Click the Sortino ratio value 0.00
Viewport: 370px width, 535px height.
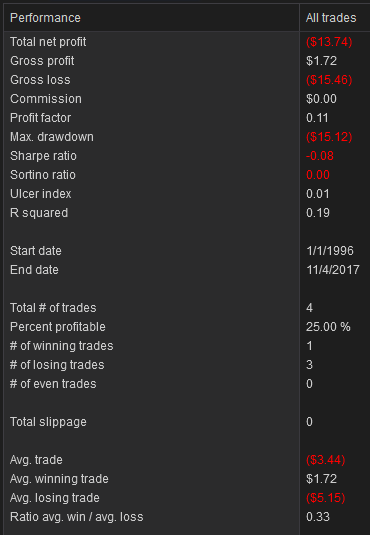318,175
